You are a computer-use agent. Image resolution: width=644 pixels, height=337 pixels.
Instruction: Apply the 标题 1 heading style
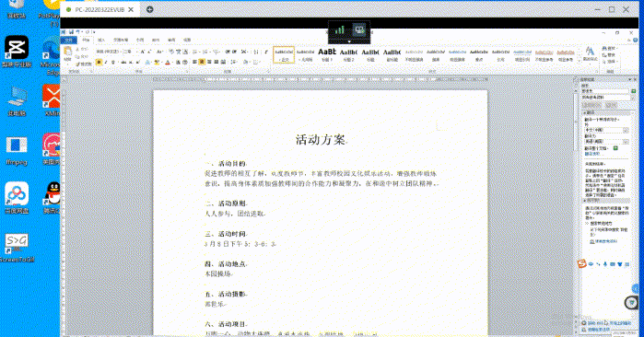[327, 54]
